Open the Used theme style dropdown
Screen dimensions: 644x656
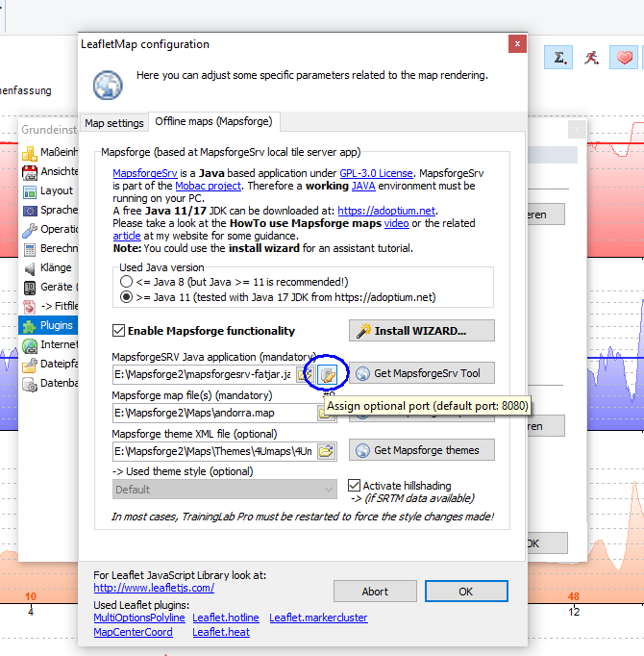pos(225,489)
